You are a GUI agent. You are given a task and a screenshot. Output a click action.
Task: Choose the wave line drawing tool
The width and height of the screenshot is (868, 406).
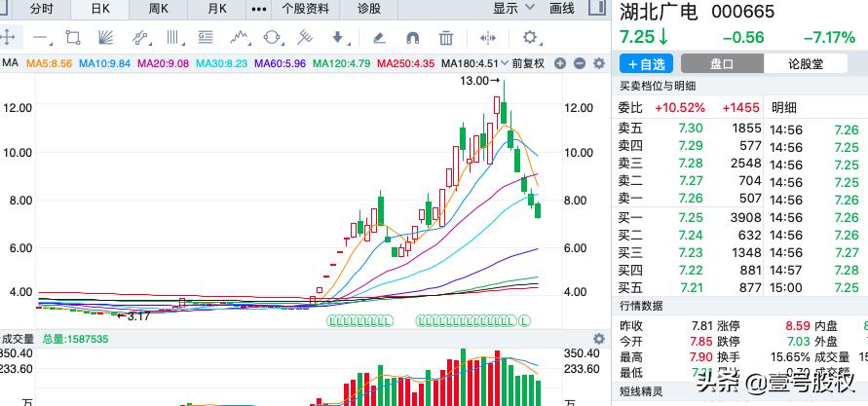coord(239,38)
